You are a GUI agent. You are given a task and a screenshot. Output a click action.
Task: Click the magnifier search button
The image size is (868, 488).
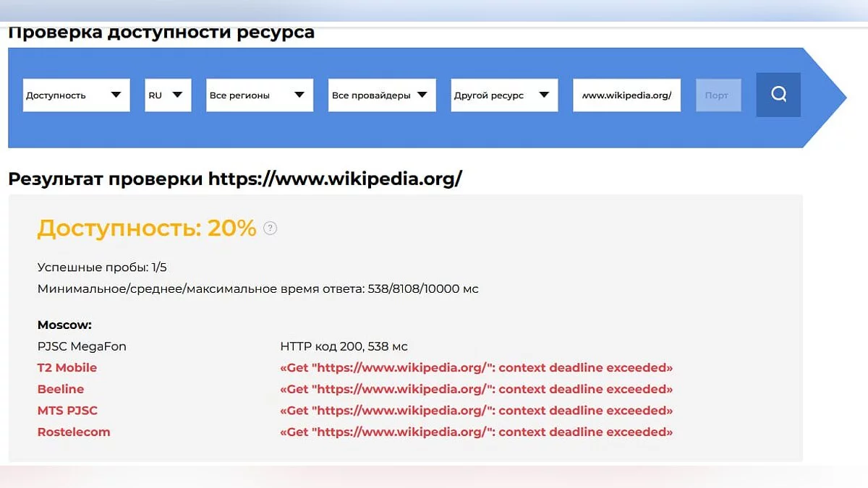(778, 95)
